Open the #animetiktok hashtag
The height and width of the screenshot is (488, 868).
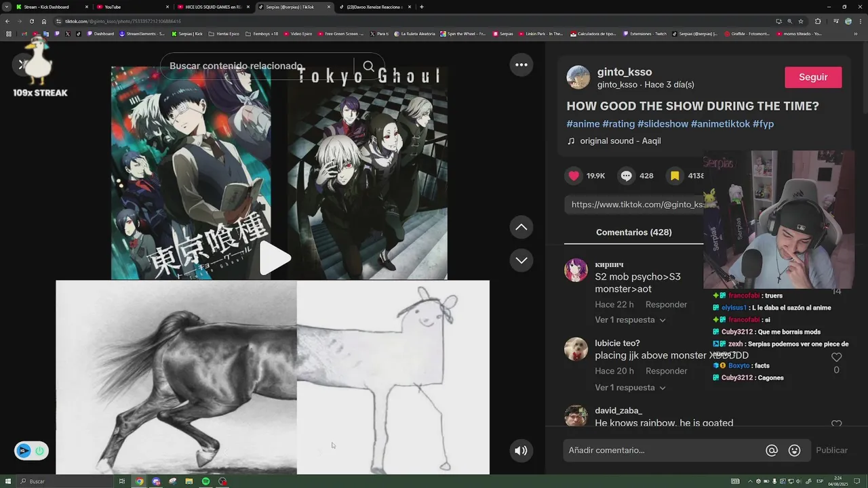tap(720, 124)
